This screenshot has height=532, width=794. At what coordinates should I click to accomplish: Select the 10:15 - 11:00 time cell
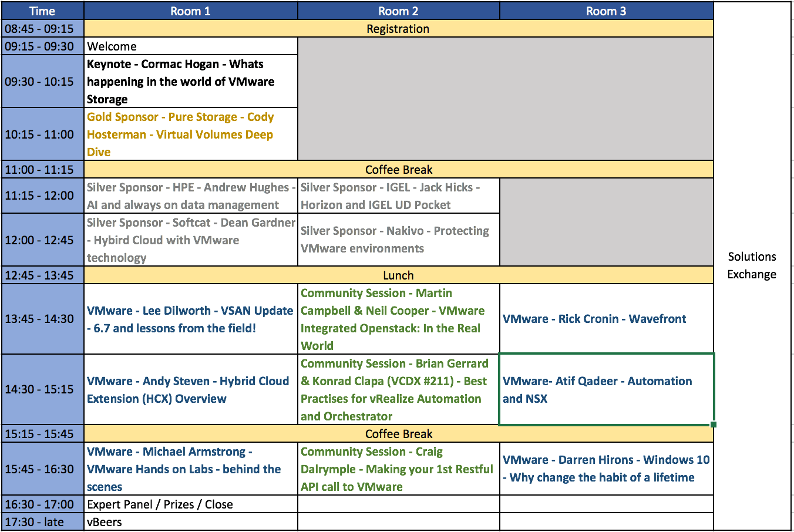43,134
